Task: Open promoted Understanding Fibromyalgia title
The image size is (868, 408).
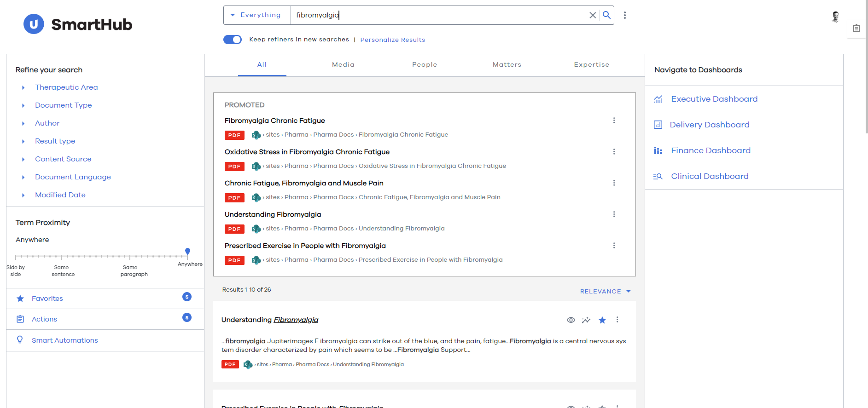Action: tap(273, 214)
